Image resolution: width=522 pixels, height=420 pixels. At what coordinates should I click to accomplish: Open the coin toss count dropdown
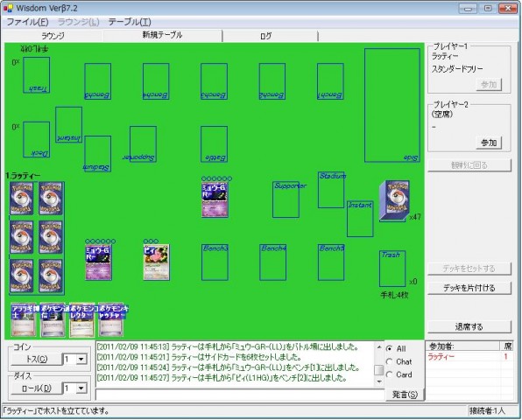pyautogui.click(x=81, y=359)
